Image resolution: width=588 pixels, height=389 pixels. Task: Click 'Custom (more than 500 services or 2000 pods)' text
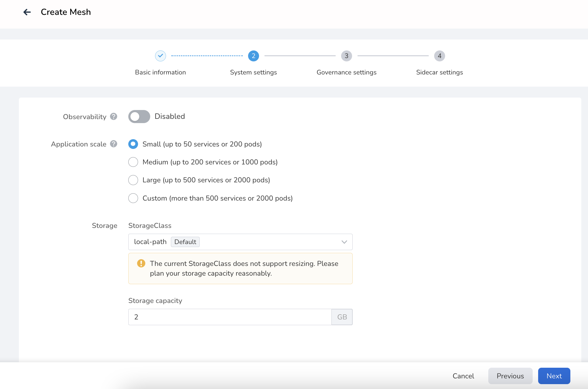(218, 198)
